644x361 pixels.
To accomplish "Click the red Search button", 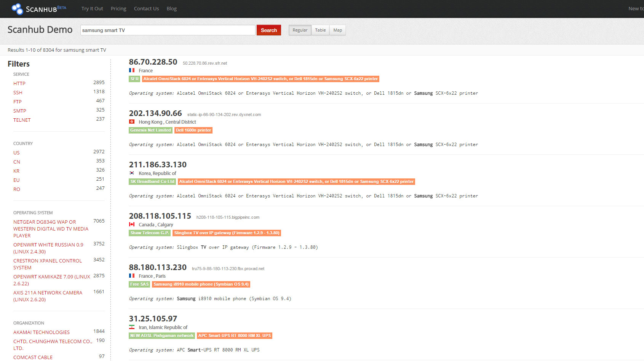I will tap(269, 30).
